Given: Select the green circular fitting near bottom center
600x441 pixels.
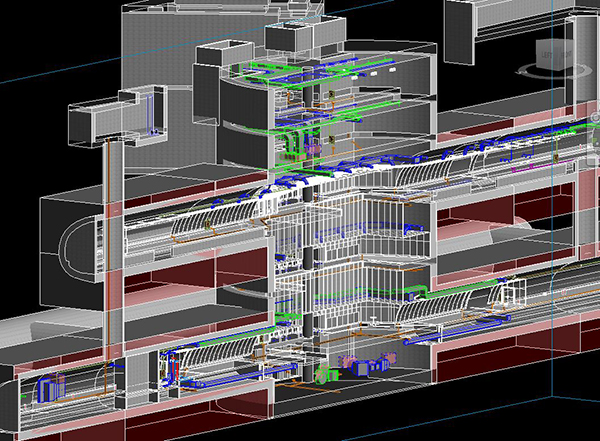Looking at the screenshot, I should coord(321,375).
